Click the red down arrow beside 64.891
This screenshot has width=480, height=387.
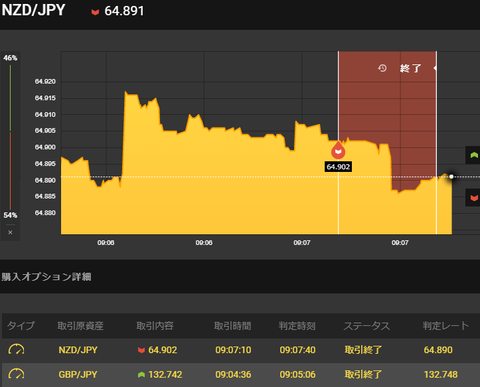pos(95,12)
